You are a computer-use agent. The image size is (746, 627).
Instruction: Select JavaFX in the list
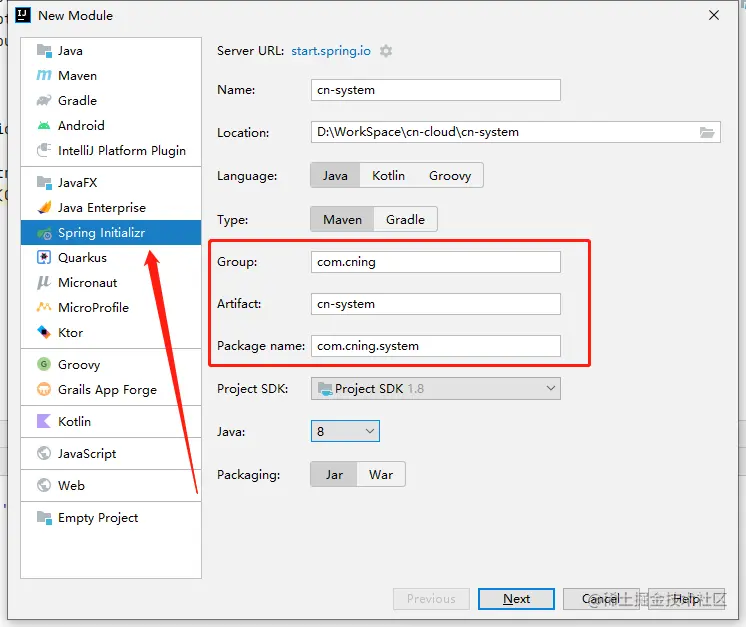click(111, 182)
